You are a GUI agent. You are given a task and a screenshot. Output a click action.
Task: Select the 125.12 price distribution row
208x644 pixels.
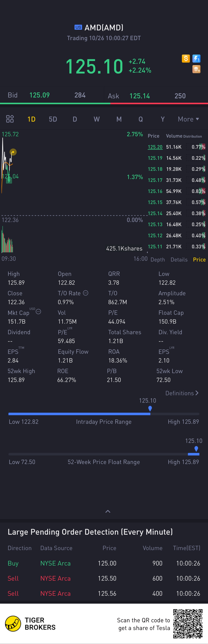pos(177,235)
